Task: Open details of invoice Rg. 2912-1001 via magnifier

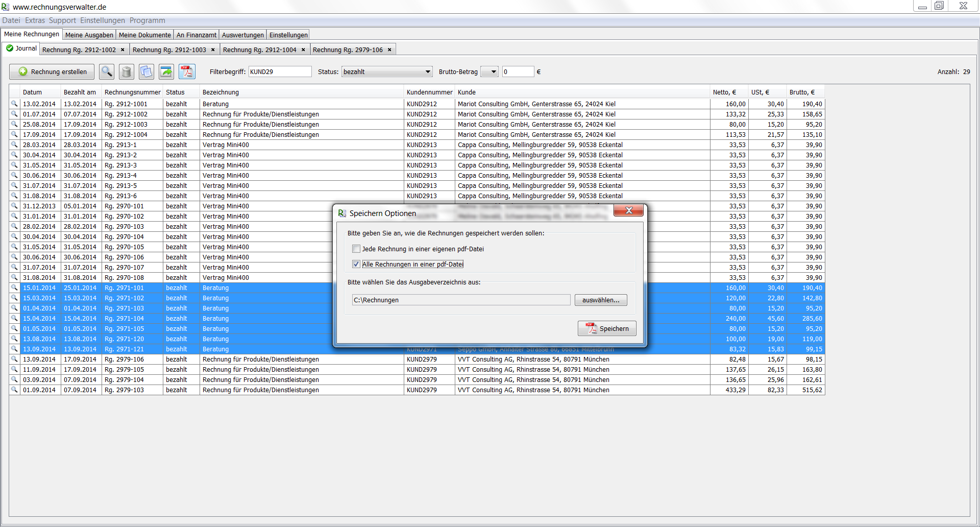Action: tap(14, 104)
